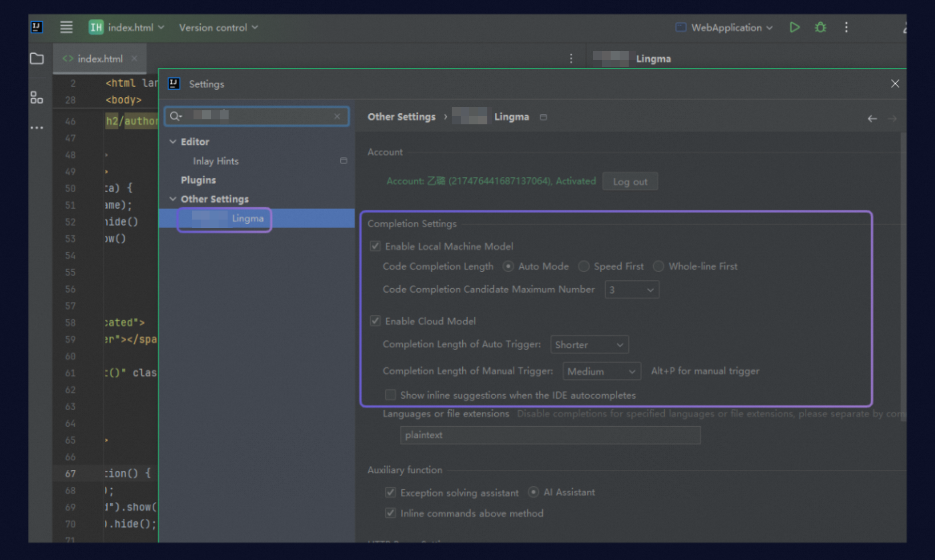
Task: Navigate back in Settings history
Action: [x=872, y=119]
